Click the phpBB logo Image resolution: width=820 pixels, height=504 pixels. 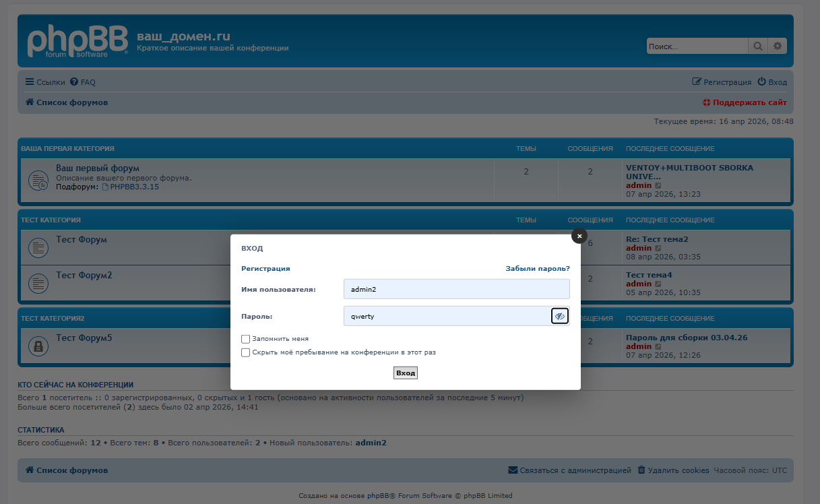[x=77, y=42]
